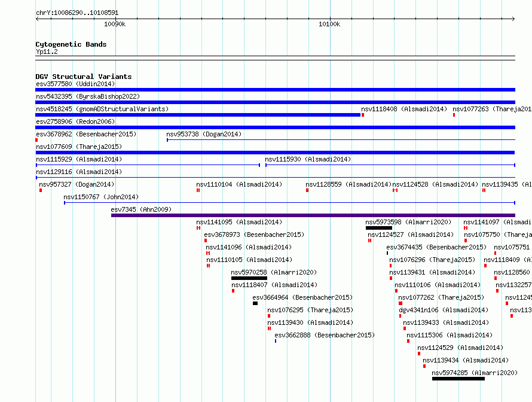Select the thin line of nsv953738
The image size is (532, 402).
(x=341, y=140)
